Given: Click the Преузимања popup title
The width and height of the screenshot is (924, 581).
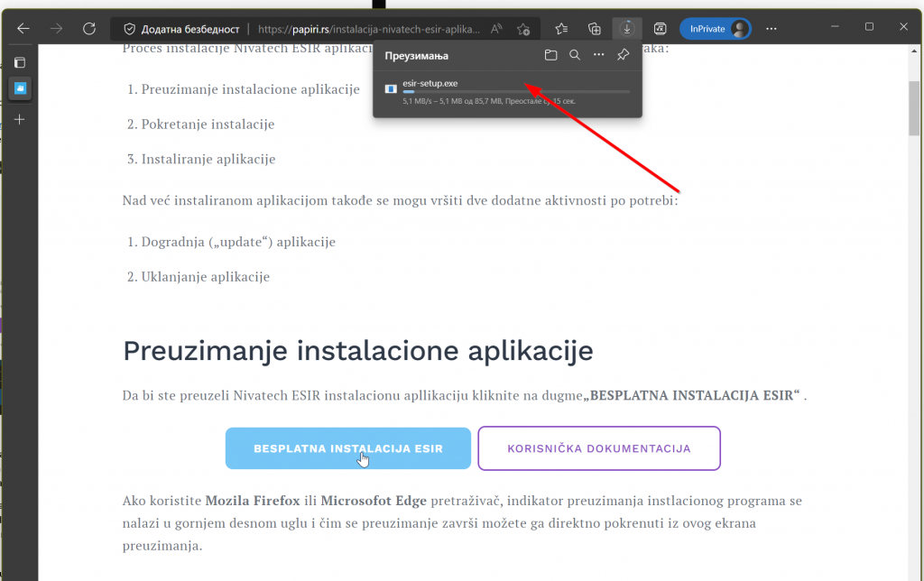Looking at the screenshot, I should (417, 56).
